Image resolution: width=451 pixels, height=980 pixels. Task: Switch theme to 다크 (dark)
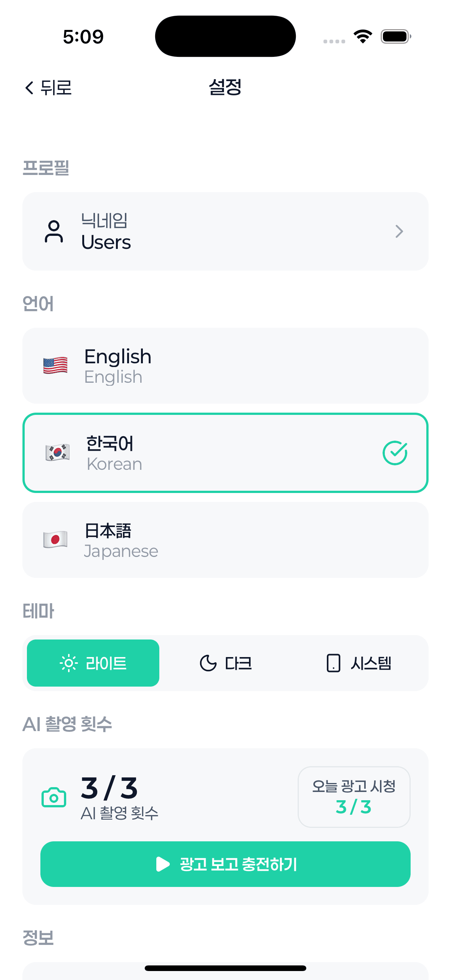tap(226, 663)
